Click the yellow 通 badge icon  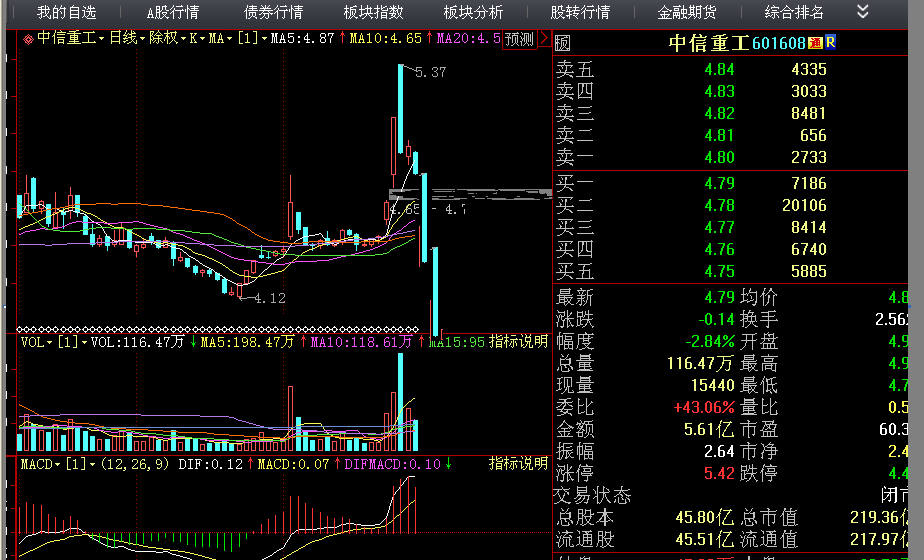(x=816, y=42)
